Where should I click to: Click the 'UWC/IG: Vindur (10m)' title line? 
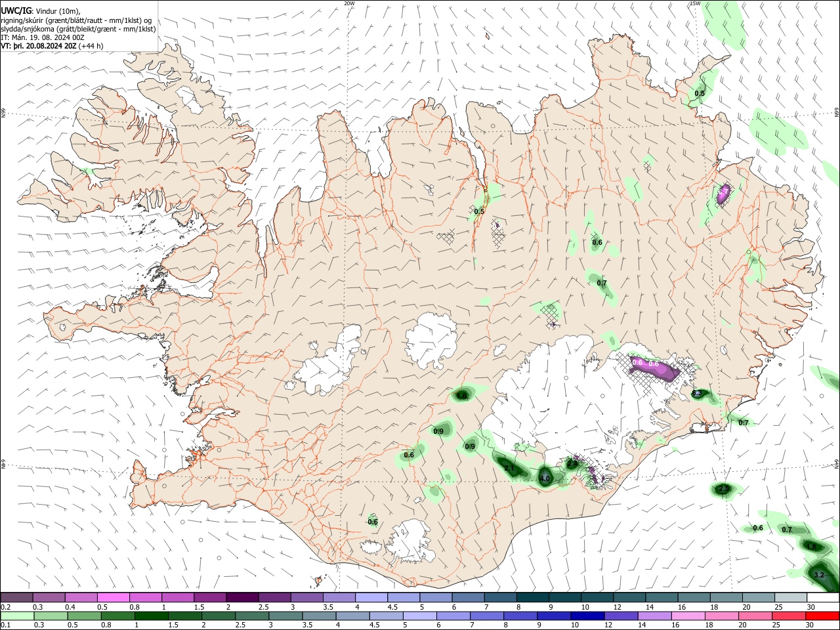pyautogui.click(x=41, y=11)
